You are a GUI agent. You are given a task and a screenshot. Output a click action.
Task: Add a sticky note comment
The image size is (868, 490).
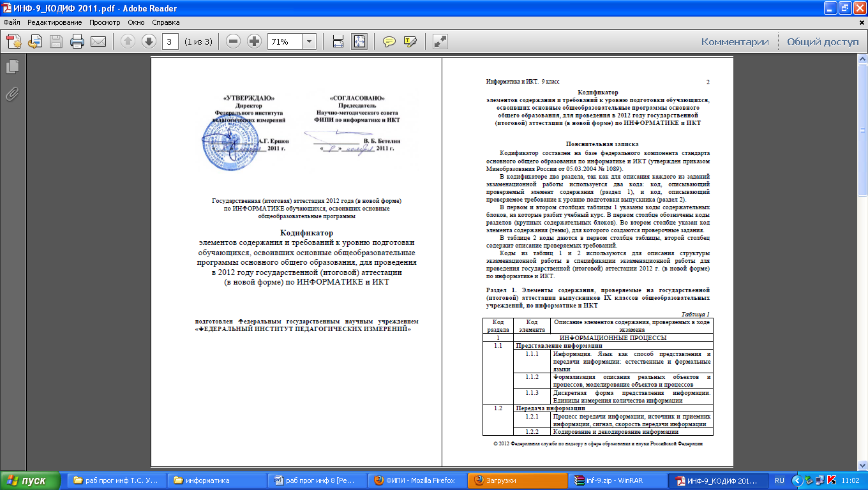[x=389, y=41]
